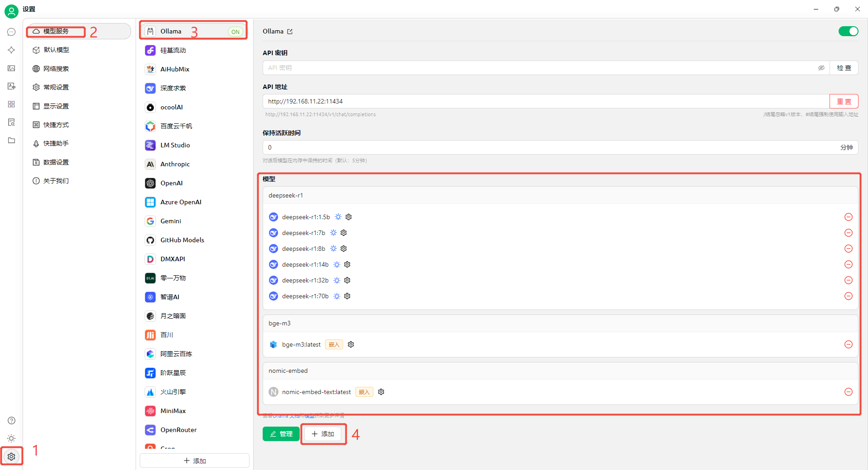Open the files folder icon in sidebar

pyautogui.click(x=11, y=141)
